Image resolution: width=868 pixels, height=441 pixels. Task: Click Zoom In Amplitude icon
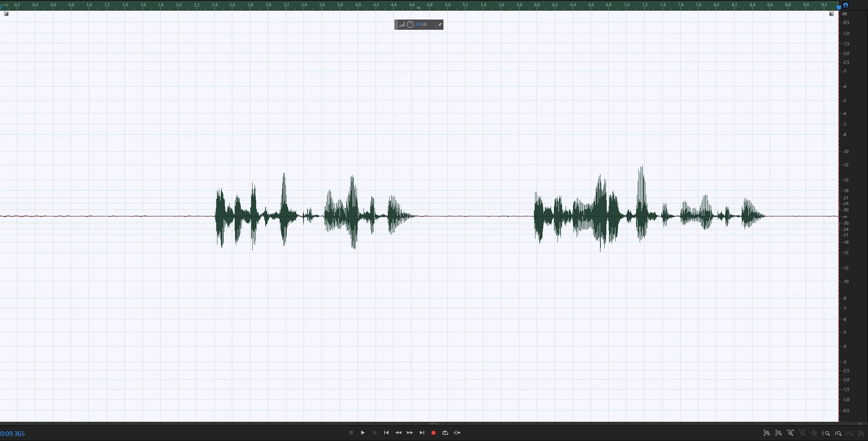tap(767, 433)
